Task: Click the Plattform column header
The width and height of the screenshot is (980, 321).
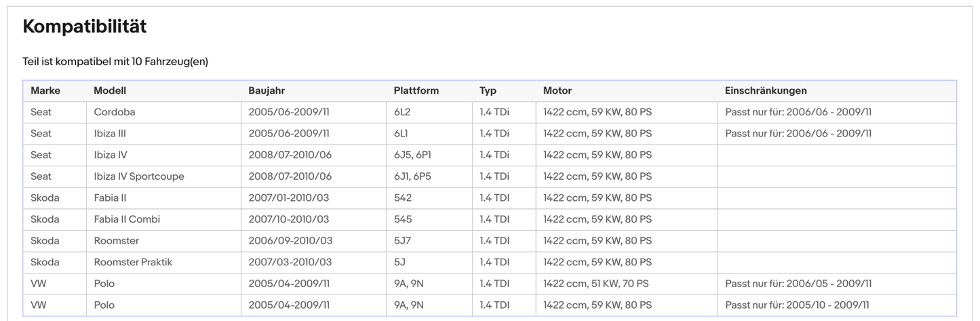Action: (416, 91)
